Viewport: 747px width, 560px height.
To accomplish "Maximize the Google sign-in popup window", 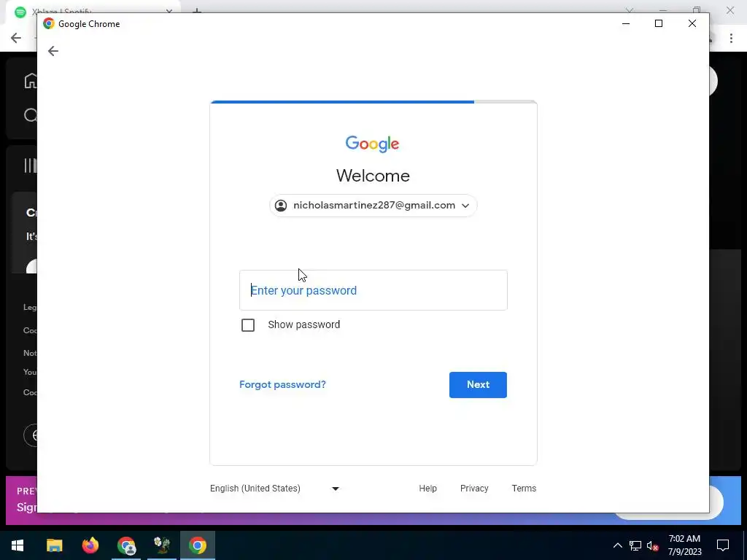I will pos(659,23).
